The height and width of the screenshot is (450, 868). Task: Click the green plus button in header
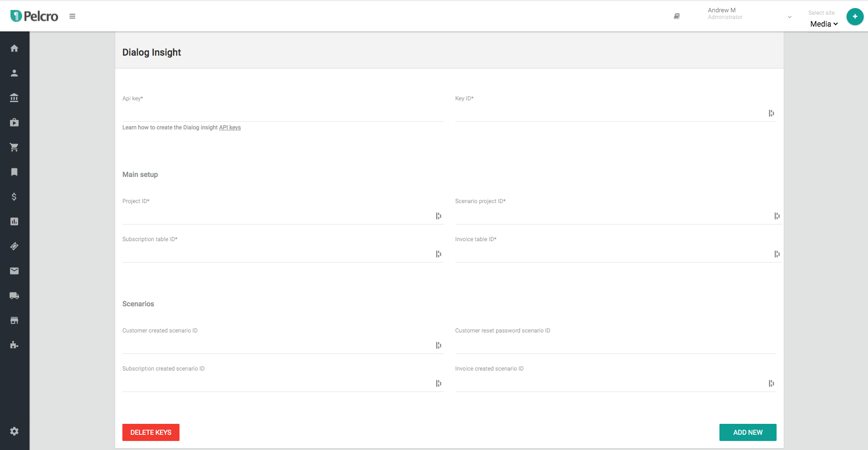(x=855, y=16)
